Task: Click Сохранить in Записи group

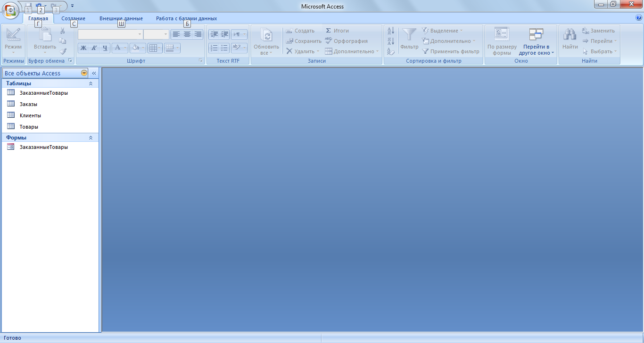Action: 304,41
